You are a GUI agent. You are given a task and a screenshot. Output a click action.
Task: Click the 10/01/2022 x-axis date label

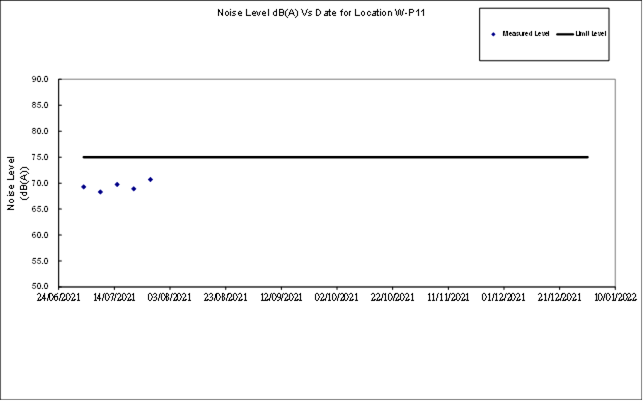pyautogui.click(x=613, y=297)
